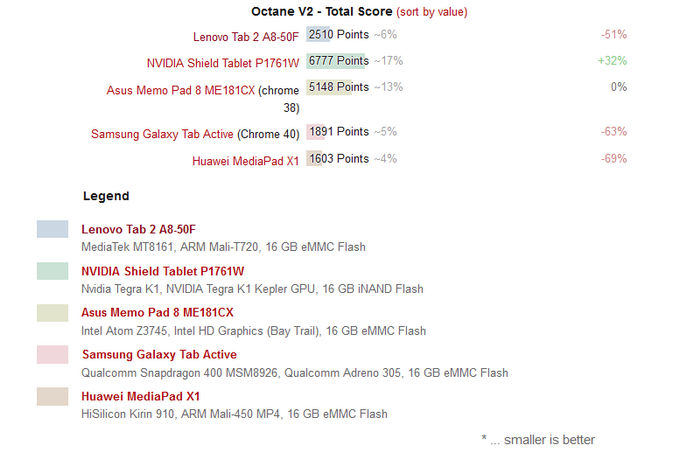700x467 pixels.
Task: Open the Lenovo Tab 2 A8-50F chart link
Action: 246,37
